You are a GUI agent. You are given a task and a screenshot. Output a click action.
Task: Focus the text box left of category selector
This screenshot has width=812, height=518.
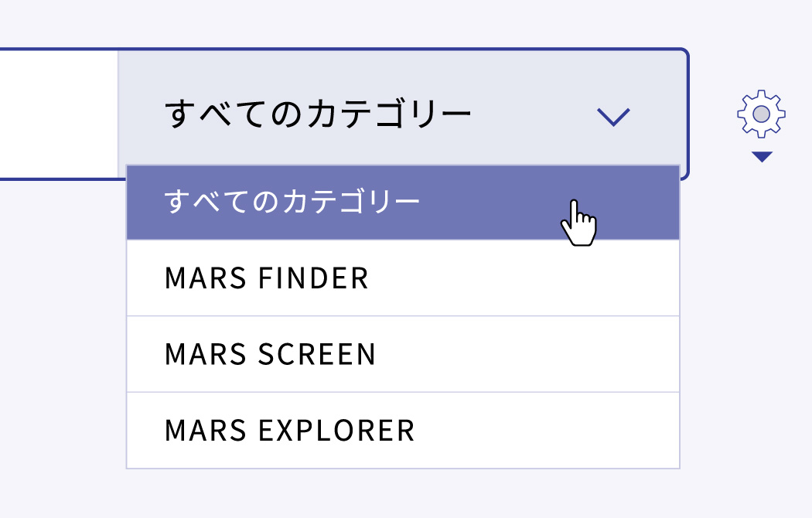(x=59, y=114)
